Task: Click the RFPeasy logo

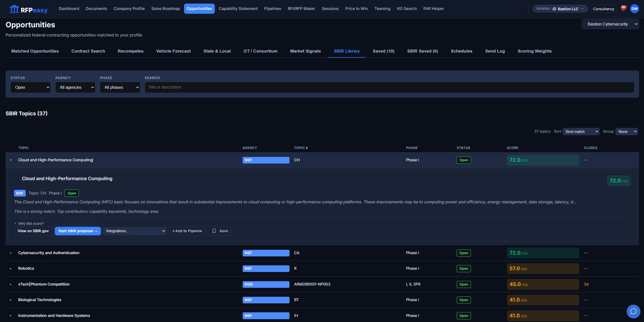Action: [x=28, y=9]
